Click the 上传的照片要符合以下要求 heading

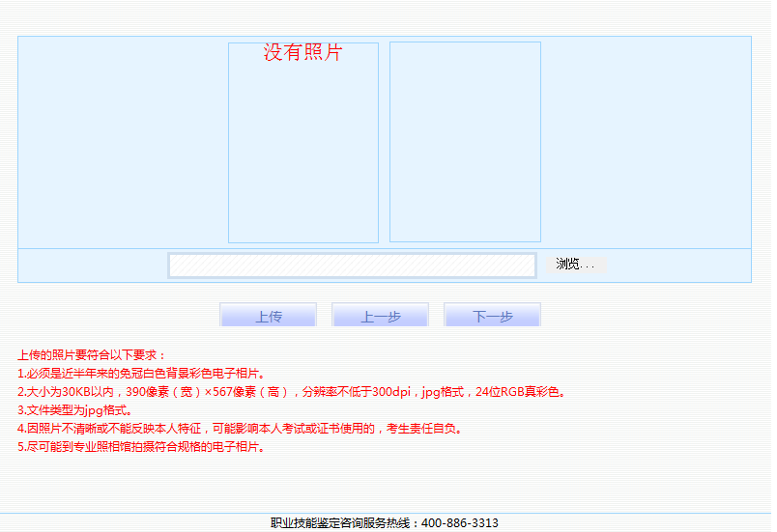tap(92, 355)
